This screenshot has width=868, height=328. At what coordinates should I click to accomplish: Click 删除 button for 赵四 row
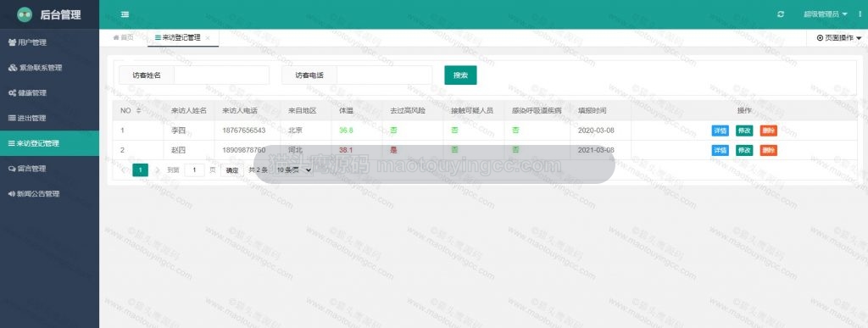pyautogui.click(x=768, y=151)
